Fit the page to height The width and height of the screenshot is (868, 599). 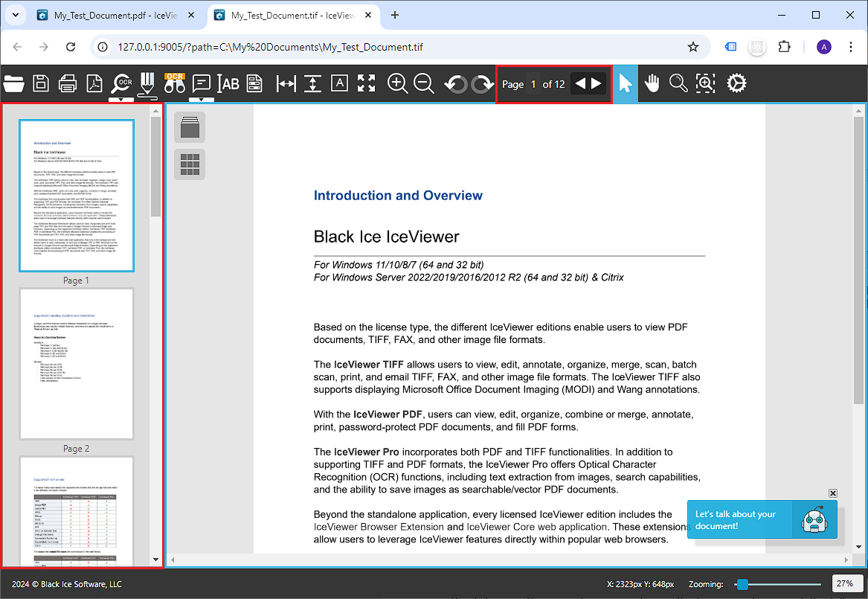pyautogui.click(x=313, y=83)
